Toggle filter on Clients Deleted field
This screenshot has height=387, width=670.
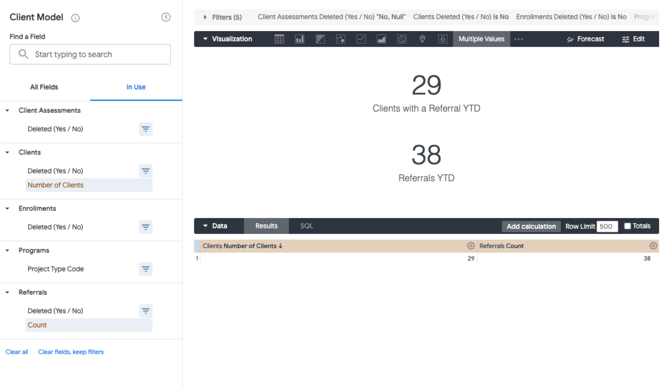coord(146,171)
